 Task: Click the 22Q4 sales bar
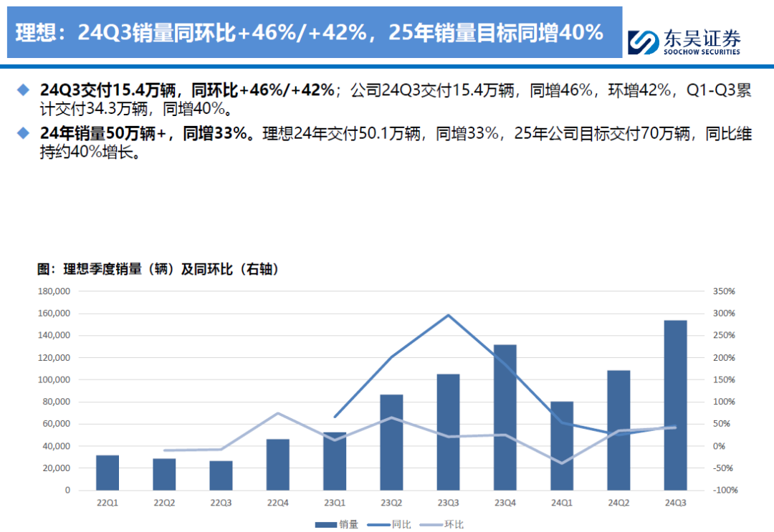pos(278,465)
